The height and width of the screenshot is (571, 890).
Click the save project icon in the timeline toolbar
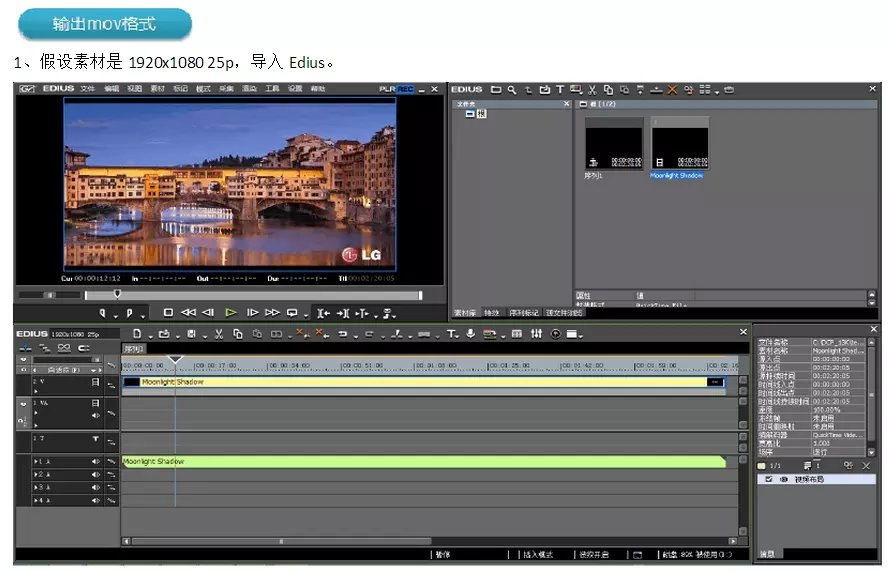click(192, 334)
